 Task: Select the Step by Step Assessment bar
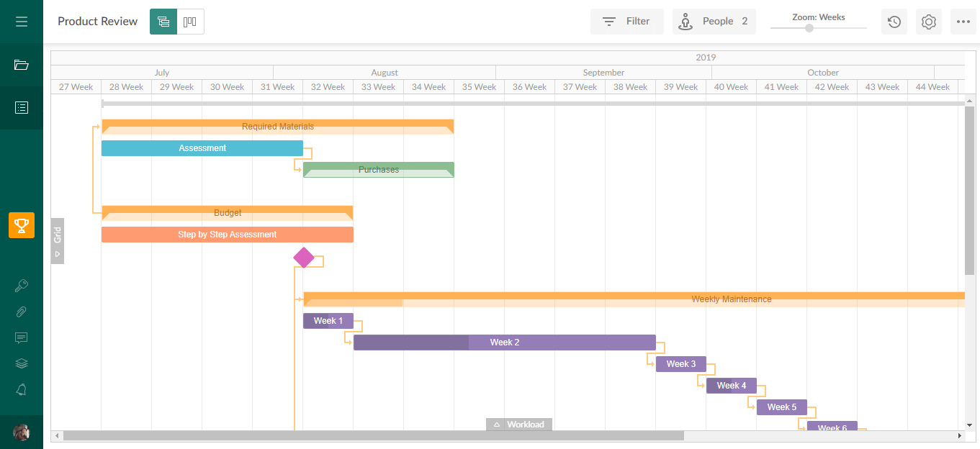pos(228,235)
